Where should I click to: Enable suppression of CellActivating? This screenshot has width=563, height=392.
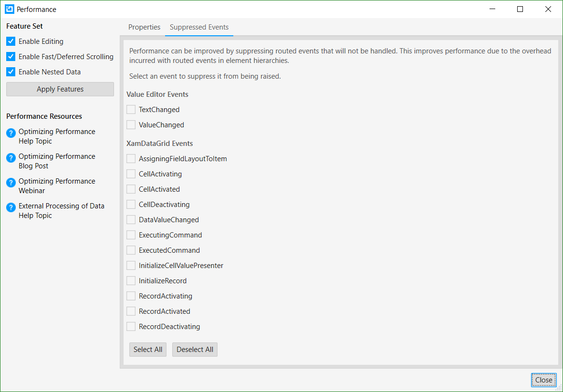pyautogui.click(x=131, y=174)
